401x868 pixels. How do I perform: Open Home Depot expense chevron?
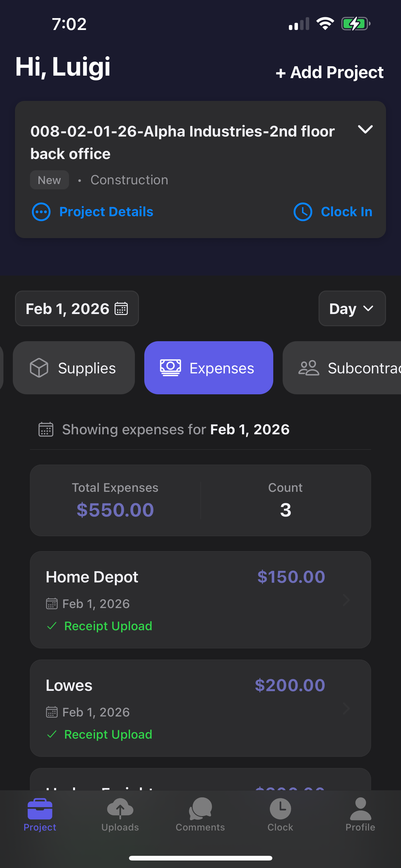(x=346, y=600)
